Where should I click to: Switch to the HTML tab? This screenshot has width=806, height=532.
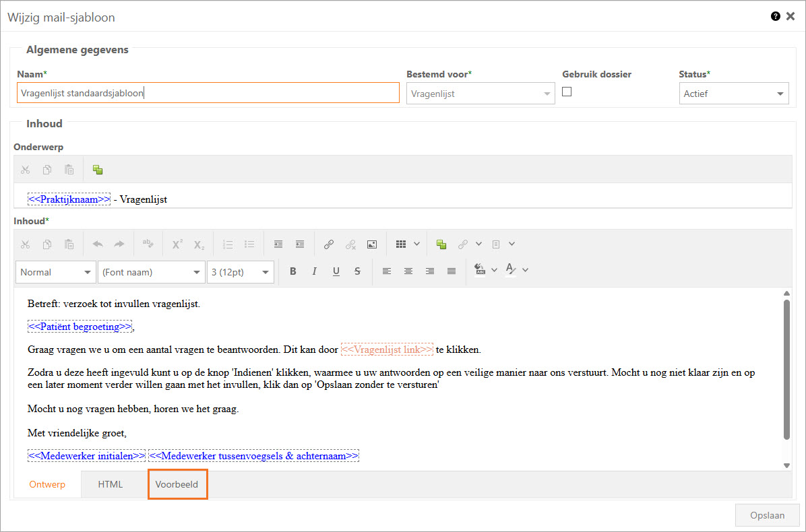coord(111,484)
